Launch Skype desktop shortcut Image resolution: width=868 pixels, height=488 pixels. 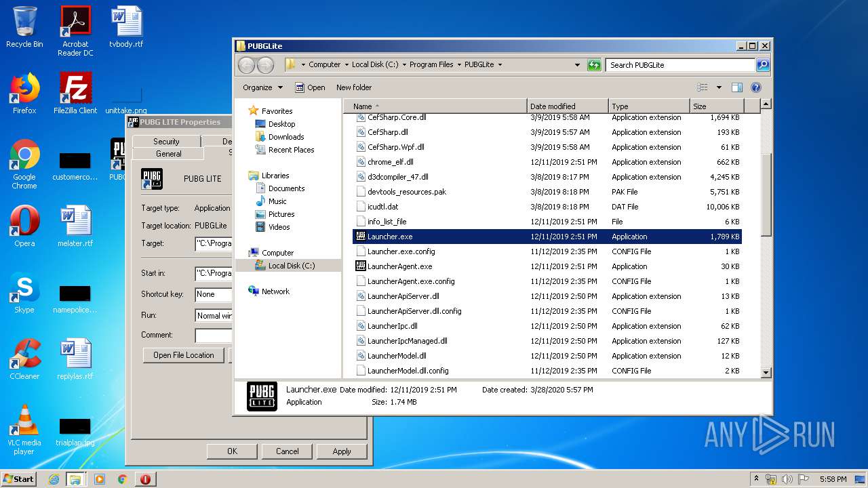pos(24,293)
